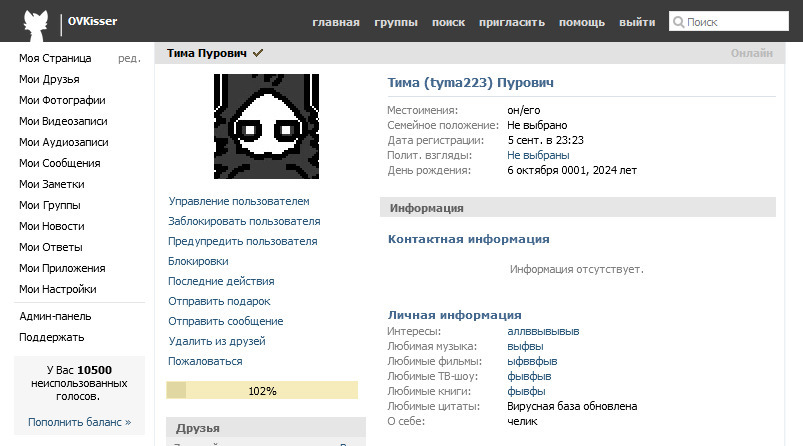Click the Друзья section header
This screenshot has width=803, height=446.
[x=266, y=428]
